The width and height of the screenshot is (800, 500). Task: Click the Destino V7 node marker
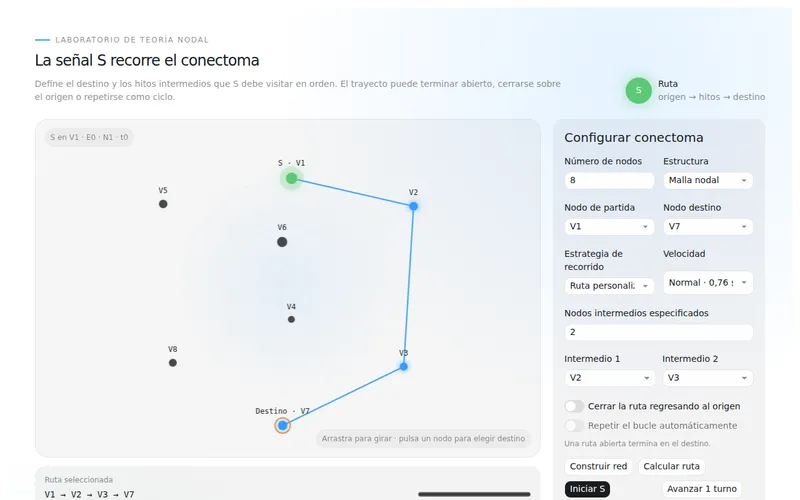tap(282, 426)
